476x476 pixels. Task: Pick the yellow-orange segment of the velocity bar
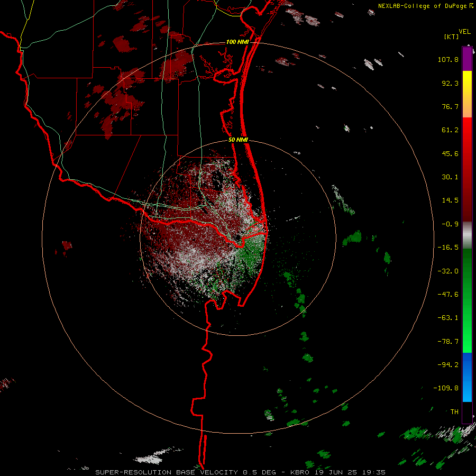[467, 94]
